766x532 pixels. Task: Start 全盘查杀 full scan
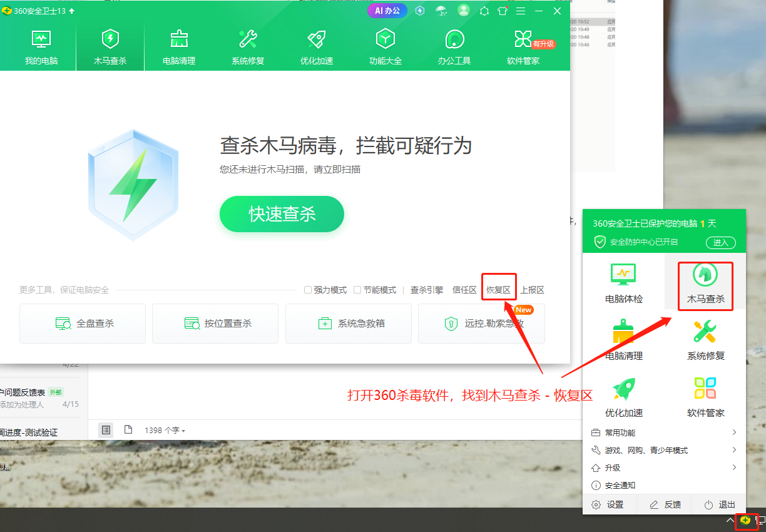point(83,324)
